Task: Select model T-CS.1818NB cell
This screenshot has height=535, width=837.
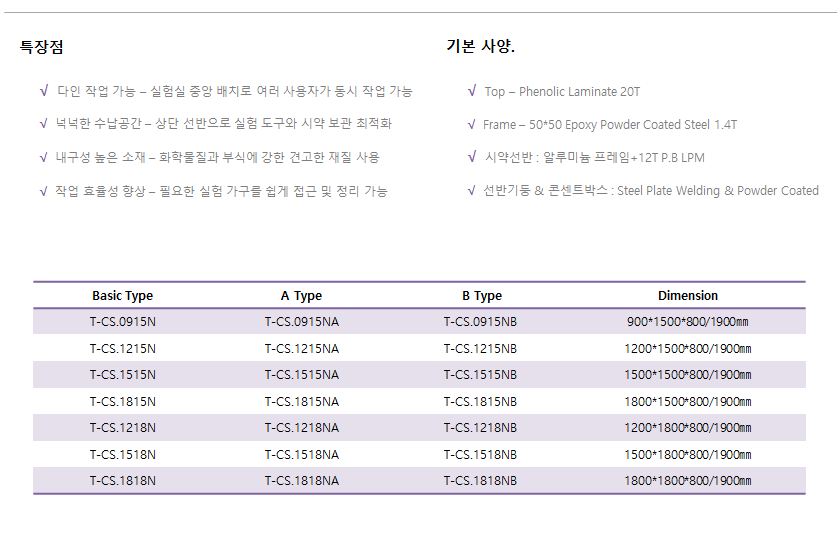Action: tap(480, 481)
